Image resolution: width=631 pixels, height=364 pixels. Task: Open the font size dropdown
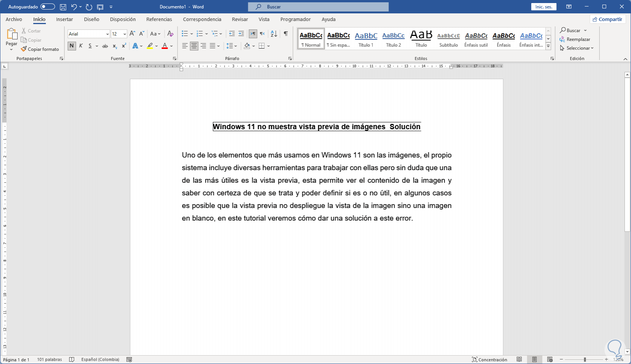pos(125,34)
